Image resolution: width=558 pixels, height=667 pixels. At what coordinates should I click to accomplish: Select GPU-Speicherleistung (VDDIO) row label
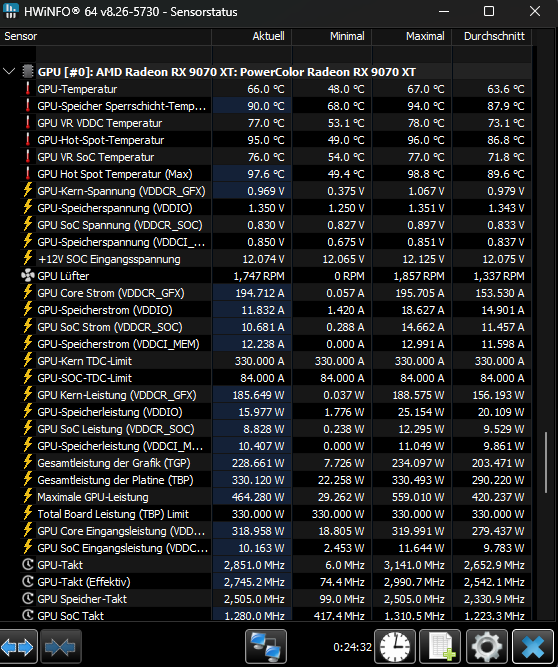pyautogui.click(x=110, y=412)
